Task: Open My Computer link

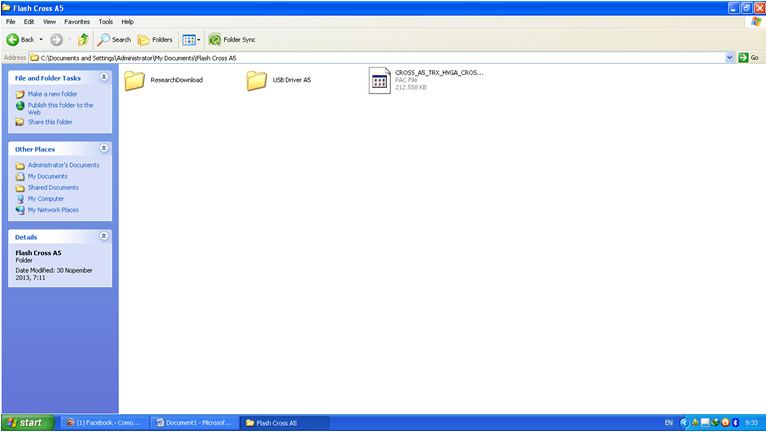Action: [x=45, y=199]
